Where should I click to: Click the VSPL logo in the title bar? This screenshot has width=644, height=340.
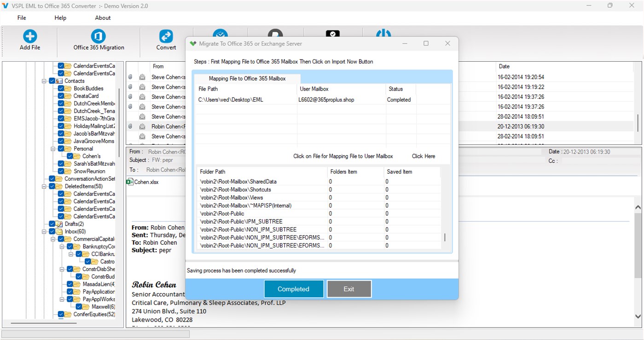pyautogui.click(x=5, y=5)
